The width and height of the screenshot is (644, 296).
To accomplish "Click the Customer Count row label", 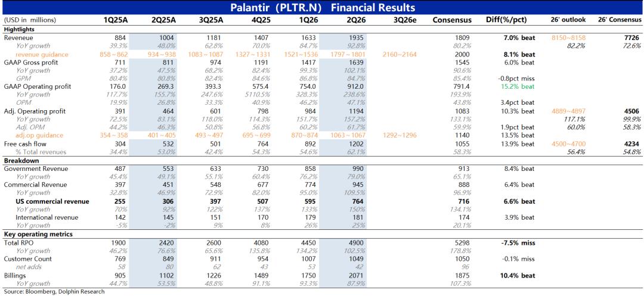I will [28, 259].
